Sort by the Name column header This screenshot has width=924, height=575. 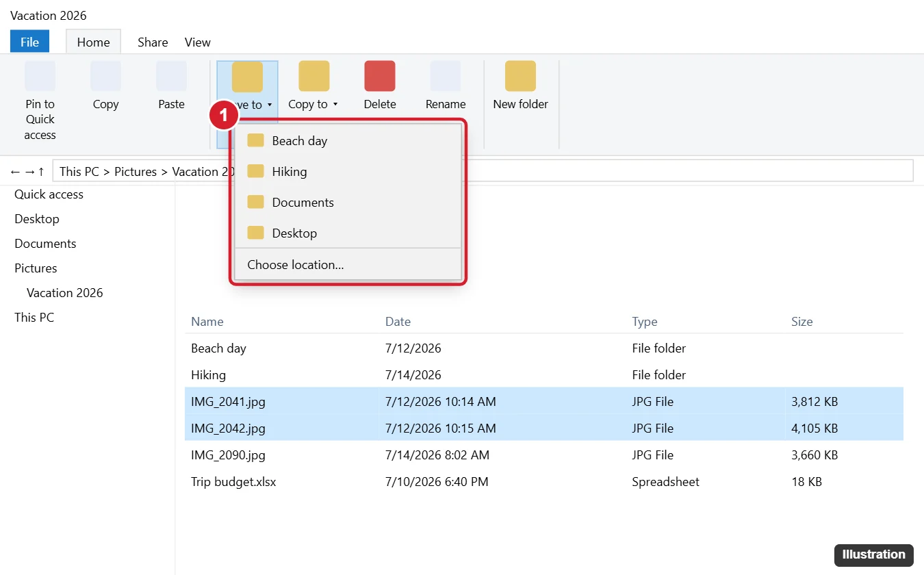pos(207,322)
